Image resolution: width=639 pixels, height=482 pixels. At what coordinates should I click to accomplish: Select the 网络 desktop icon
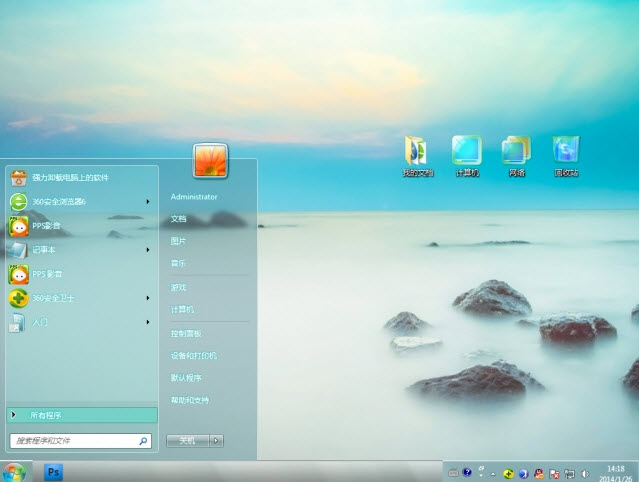pos(516,156)
